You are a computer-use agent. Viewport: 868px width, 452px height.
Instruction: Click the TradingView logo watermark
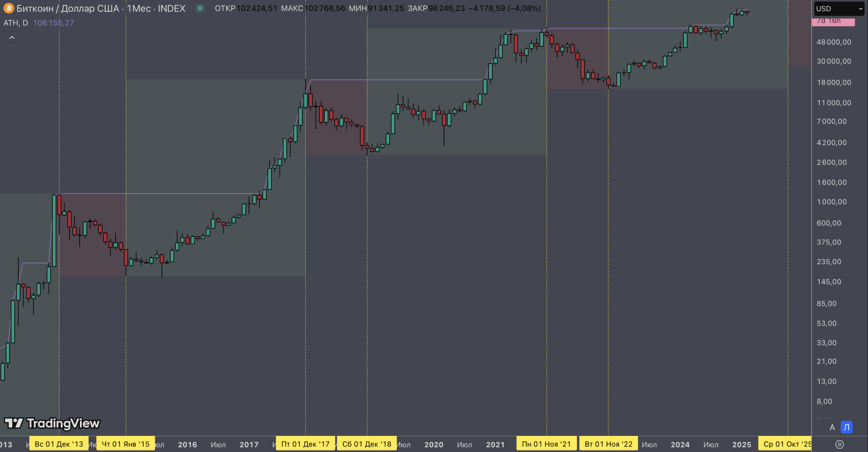coord(52,423)
